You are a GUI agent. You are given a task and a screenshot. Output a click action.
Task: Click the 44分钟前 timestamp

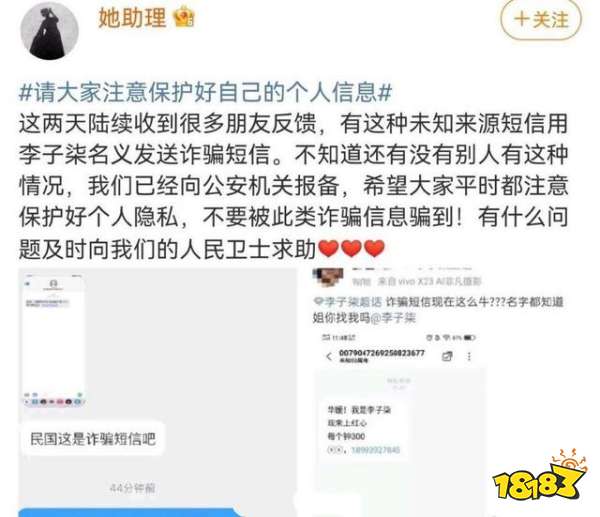132,488
